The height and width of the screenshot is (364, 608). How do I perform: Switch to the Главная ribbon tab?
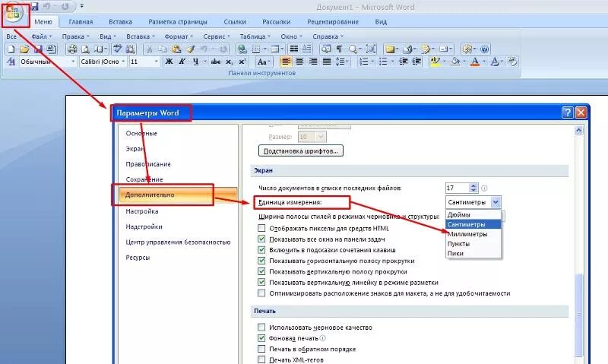coord(81,22)
